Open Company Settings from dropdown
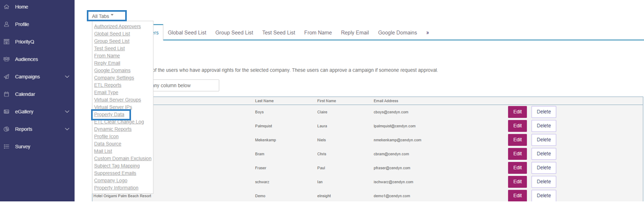 point(114,78)
